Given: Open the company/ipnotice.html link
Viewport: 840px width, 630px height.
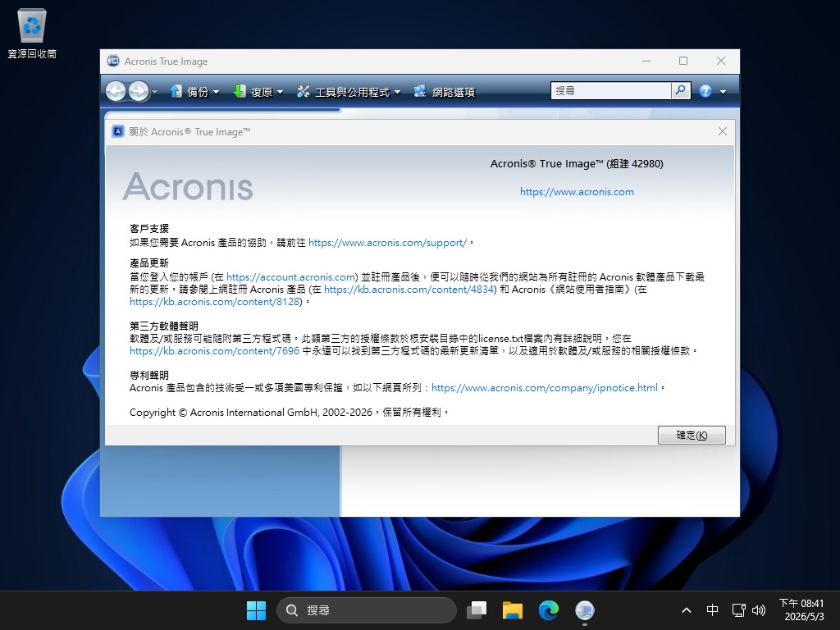Looking at the screenshot, I should tap(545, 388).
